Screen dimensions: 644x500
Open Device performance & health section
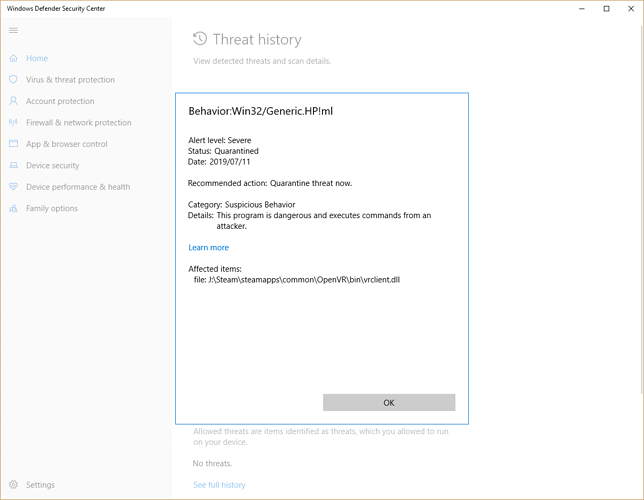78,187
